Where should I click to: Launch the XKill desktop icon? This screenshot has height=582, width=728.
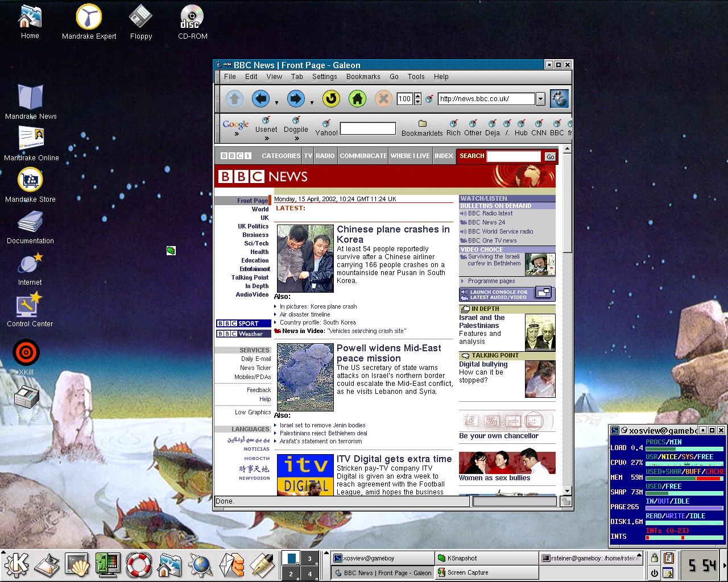(26, 357)
